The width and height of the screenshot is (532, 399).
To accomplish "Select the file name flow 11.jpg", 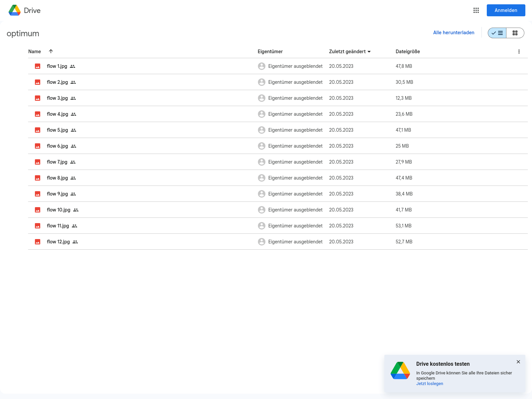I will 58,226.
